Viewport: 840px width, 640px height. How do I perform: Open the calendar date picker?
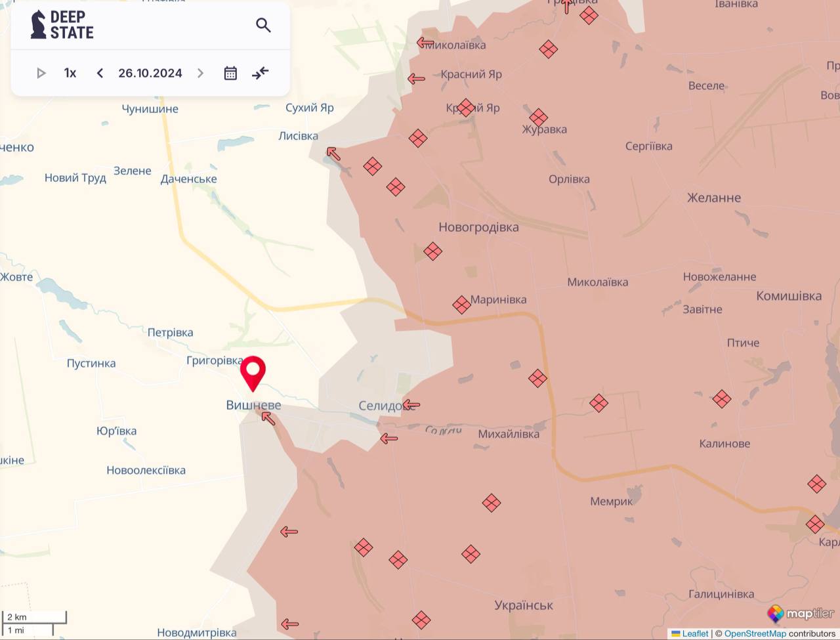click(230, 73)
